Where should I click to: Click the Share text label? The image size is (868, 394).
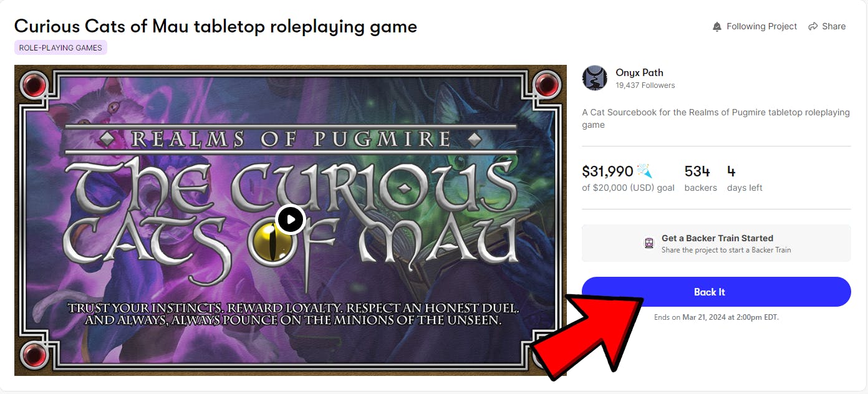(x=834, y=26)
